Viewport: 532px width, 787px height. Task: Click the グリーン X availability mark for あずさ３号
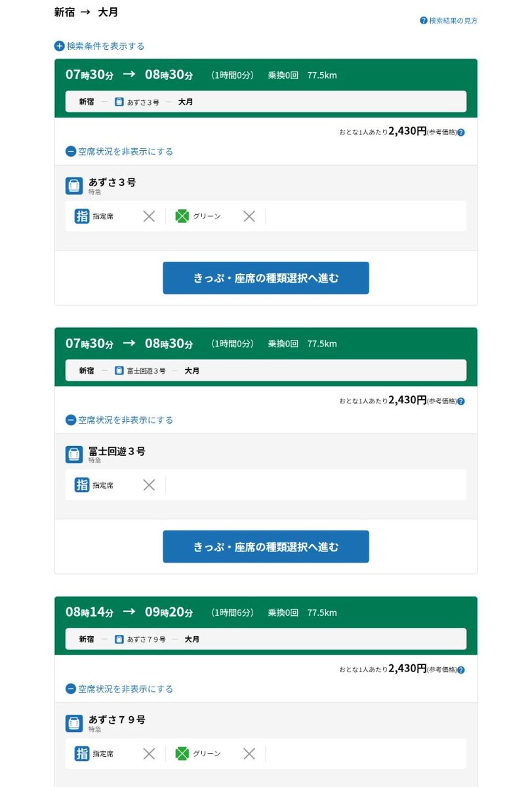click(x=249, y=216)
